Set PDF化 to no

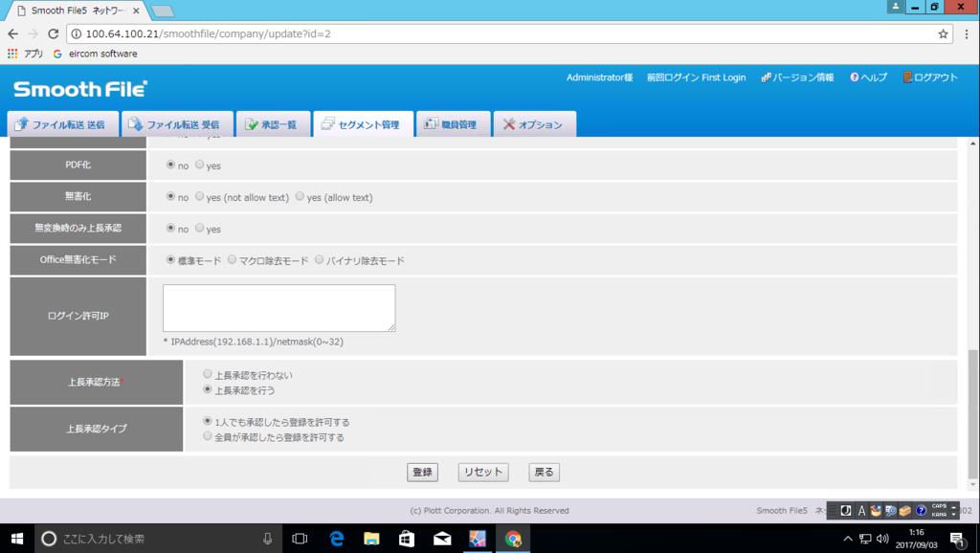pyautogui.click(x=170, y=165)
